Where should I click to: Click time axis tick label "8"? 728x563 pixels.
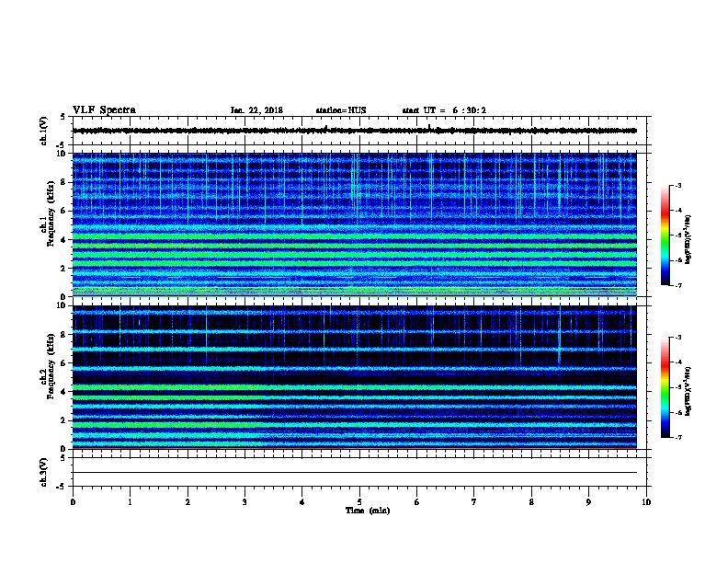pos(531,502)
